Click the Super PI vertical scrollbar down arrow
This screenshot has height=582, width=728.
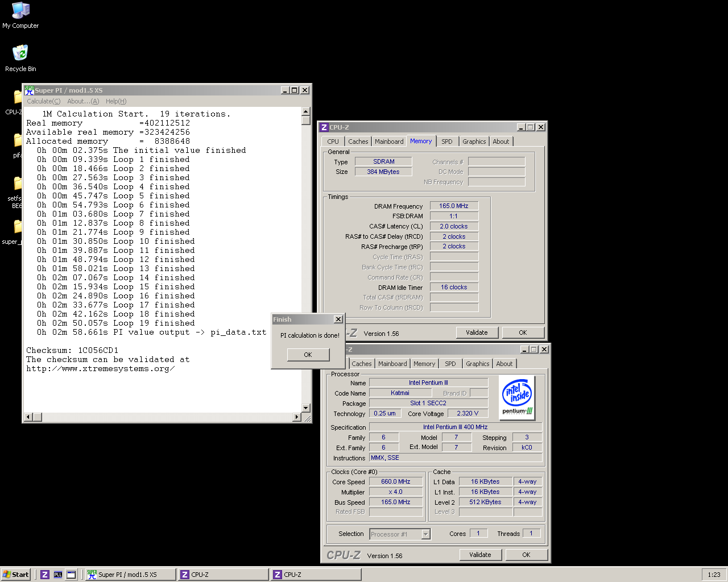(x=306, y=408)
